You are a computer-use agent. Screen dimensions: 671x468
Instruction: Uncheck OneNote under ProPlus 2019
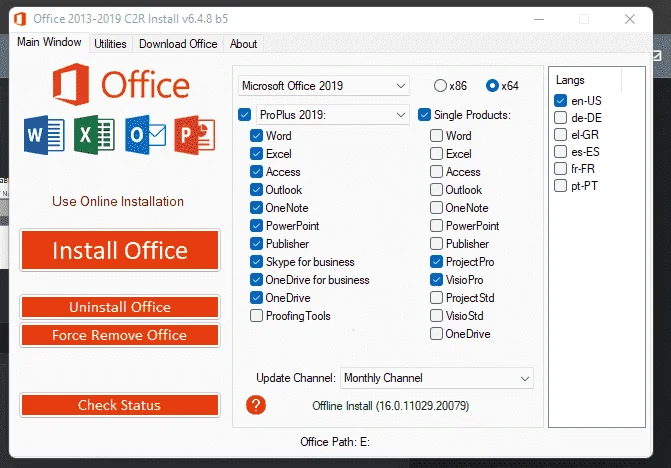pos(256,207)
